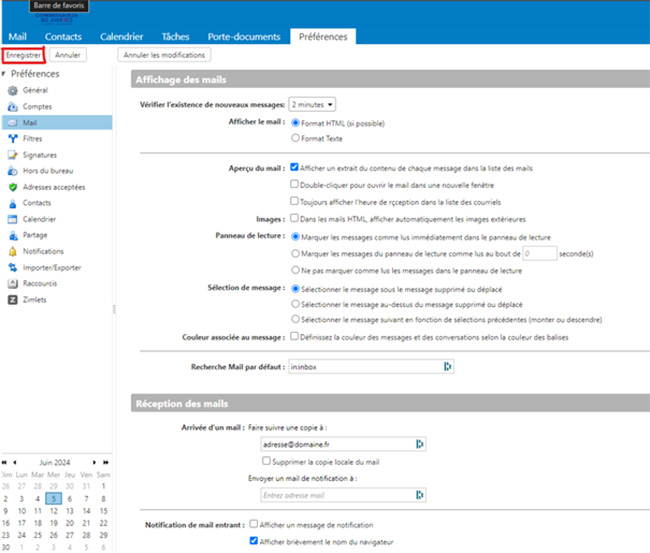The width and height of the screenshot is (650, 553).
Task: Click the Enregistrer button
Action: point(23,55)
